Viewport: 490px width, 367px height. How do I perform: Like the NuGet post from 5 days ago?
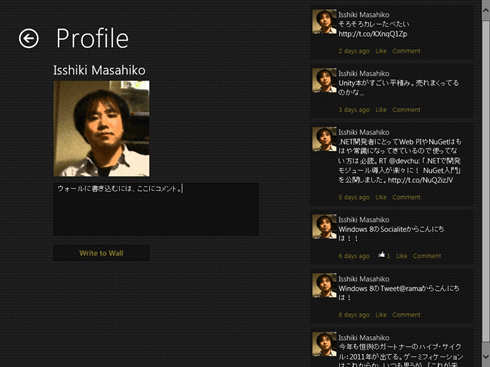pos(381,197)
